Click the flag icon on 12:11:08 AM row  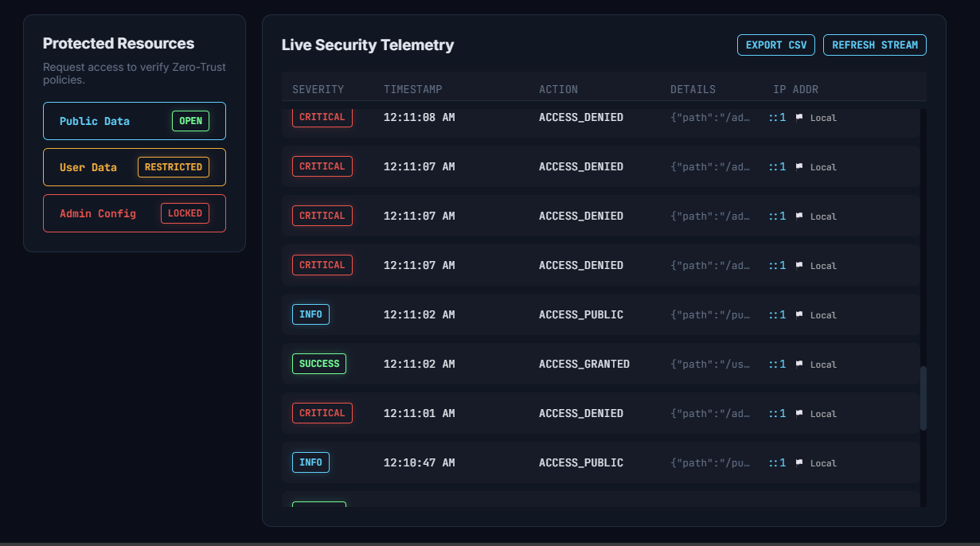pyautogui.click(x=799, y=117)
